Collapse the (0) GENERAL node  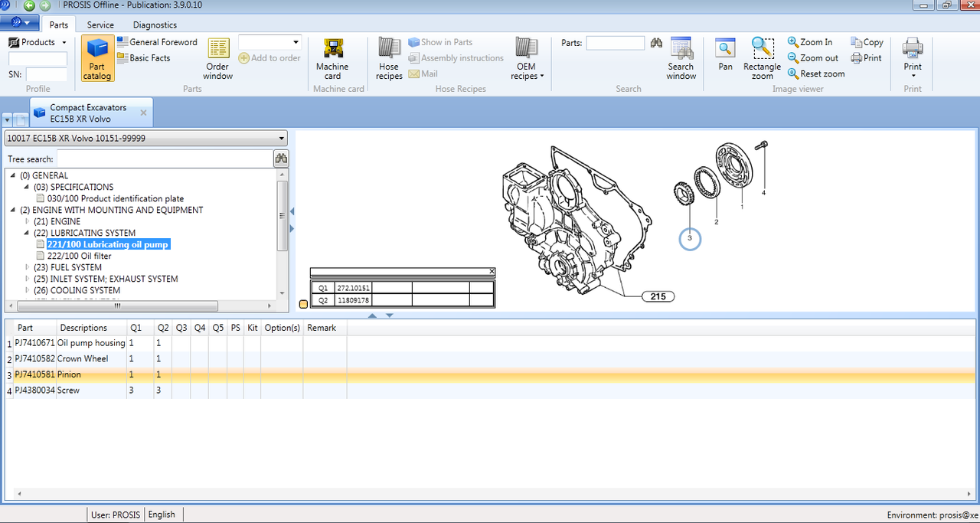point(13,175)
